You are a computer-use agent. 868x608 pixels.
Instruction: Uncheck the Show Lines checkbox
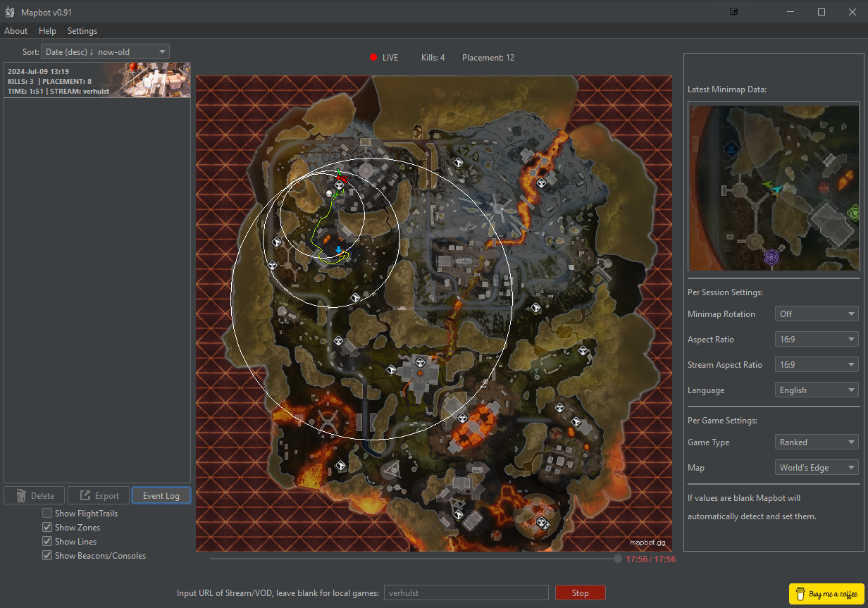[x=47, y=542]
